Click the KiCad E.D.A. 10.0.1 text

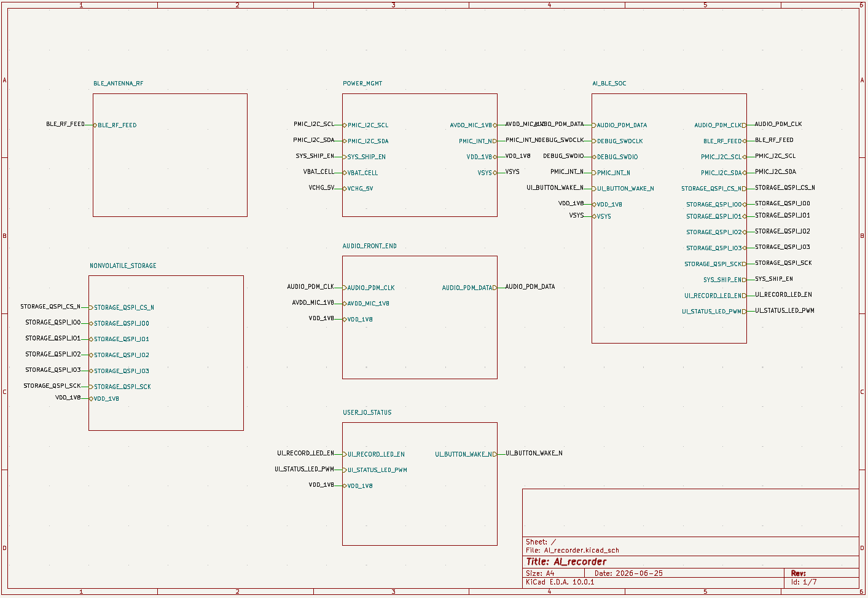(x=560, y=582)
